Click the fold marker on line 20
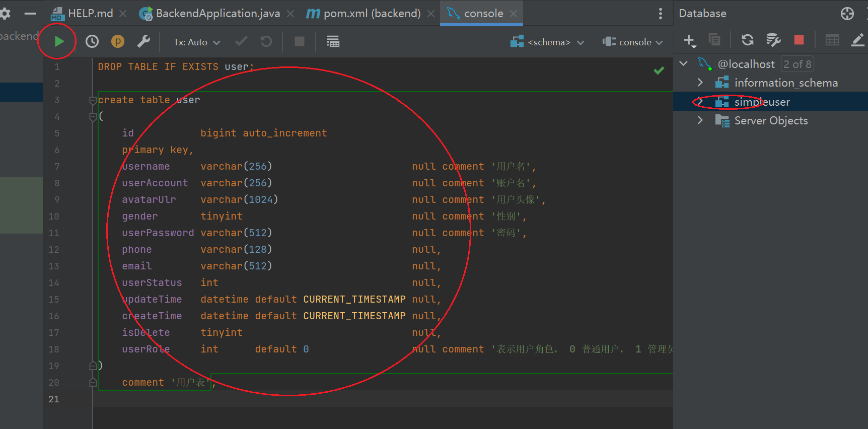The width and height of the screenshot is (868, 429). [93, 383]
